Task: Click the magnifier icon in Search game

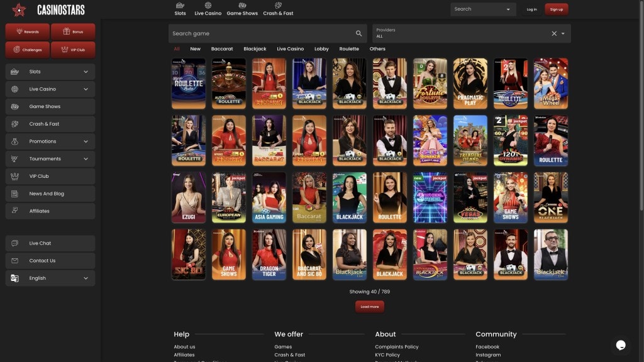Action: pos(358,34)
